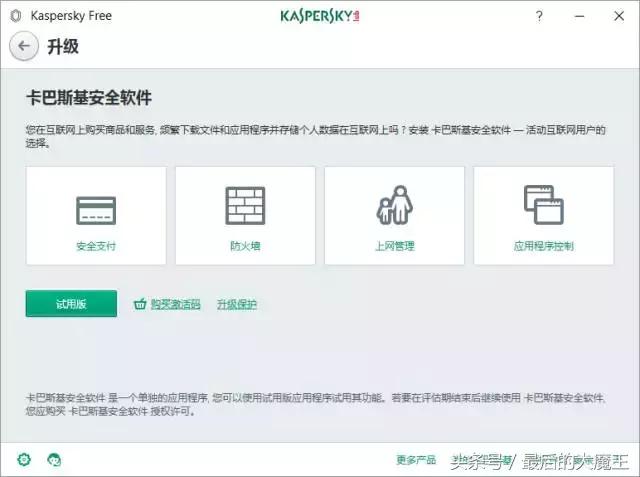Select the 防火墙 brick wall icon

click(x=245, y=206)
